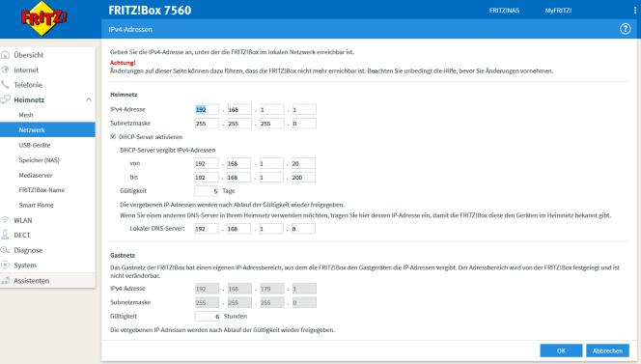The image size is (641, 364).
Task: Click the DECT handset icon
Action: [x=5, y=235]
